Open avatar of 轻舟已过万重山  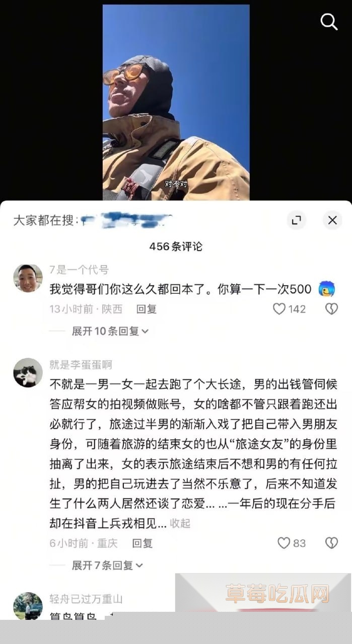point(28,606)
